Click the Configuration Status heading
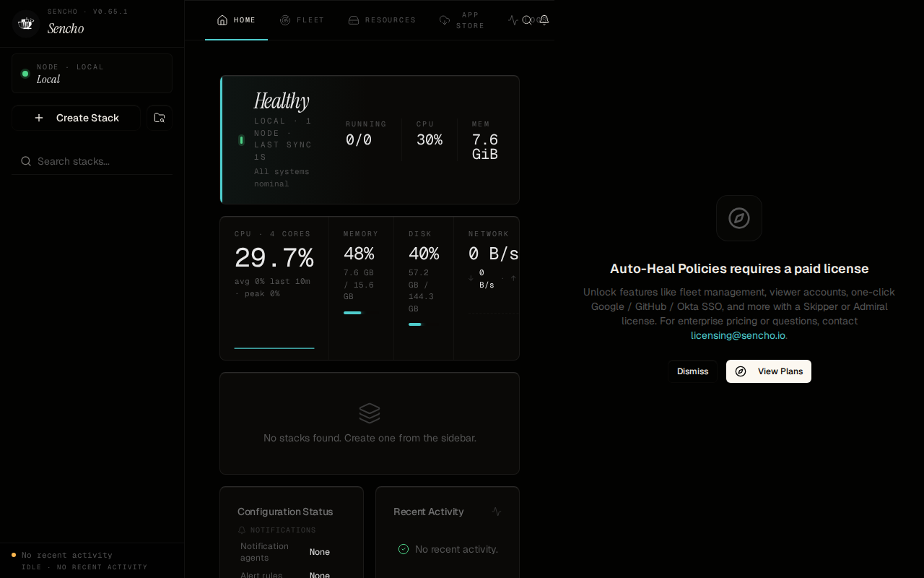 (x=285, y=512)
